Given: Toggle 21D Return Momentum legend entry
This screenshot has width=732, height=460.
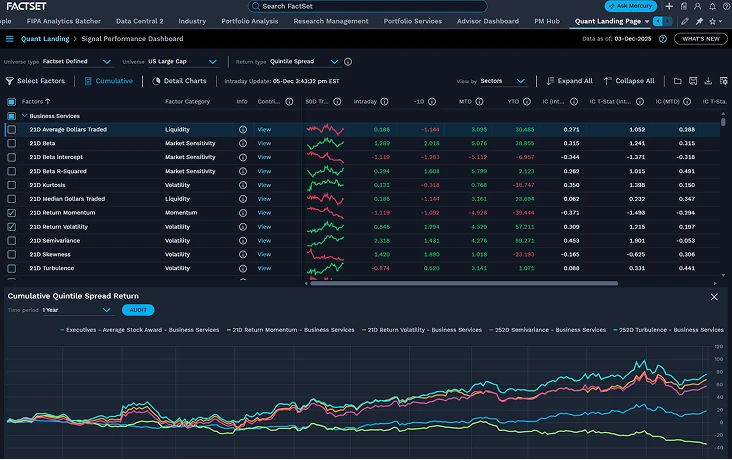Looking at the screenshot, I should (x=290, y=330).
